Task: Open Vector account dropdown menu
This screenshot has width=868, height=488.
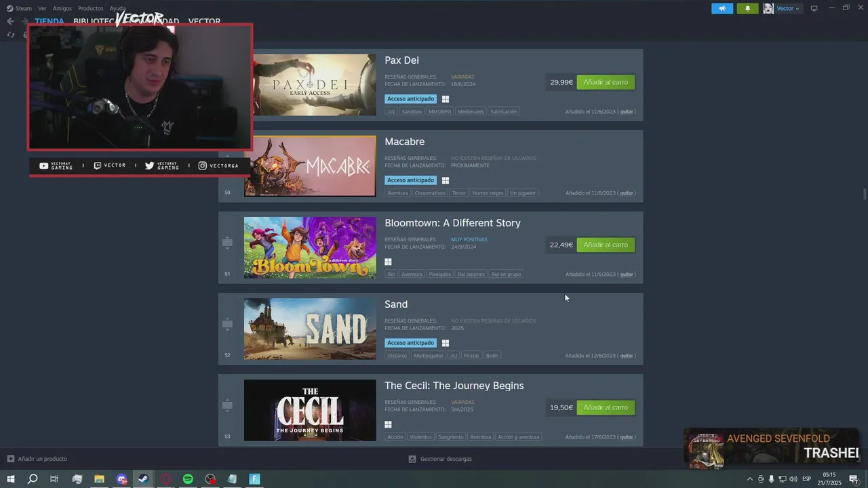Action: pos(788,8)
